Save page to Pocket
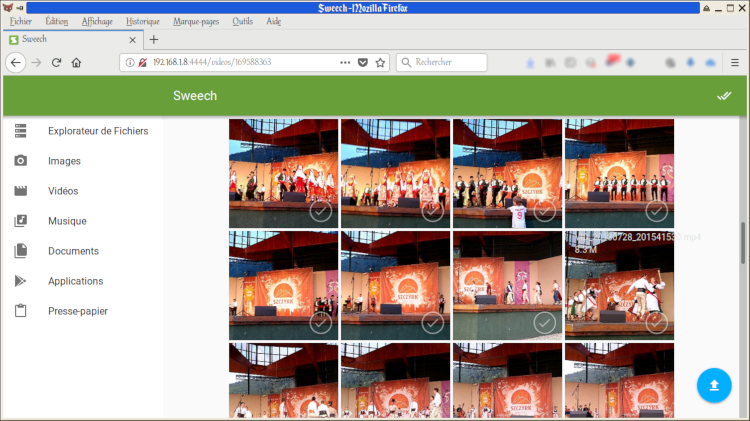Screen dimensions: 750x421 [363, 63]
